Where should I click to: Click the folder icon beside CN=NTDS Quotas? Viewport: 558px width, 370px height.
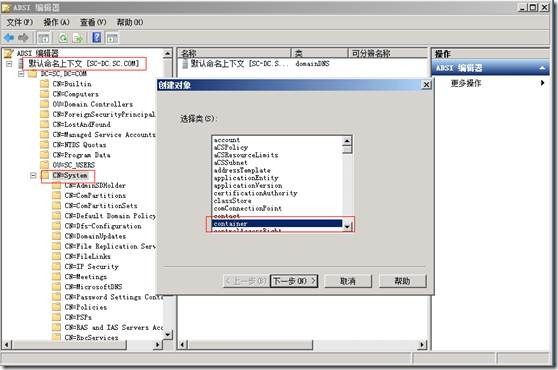pyautogui.click(x=44, y=145)
